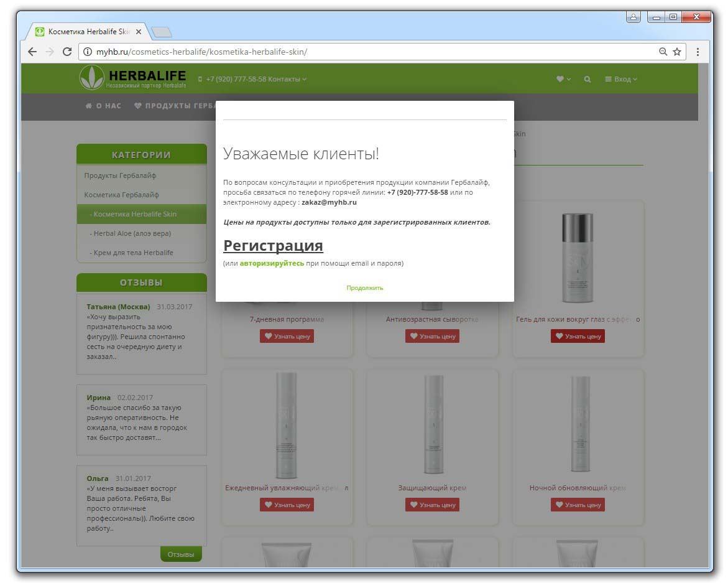Open the wishlist heart dropdown in header

563,79
